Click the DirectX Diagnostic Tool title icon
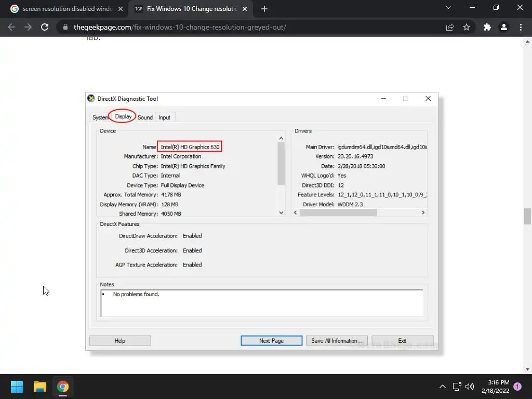532x399 pixels. tap(91, 98)
